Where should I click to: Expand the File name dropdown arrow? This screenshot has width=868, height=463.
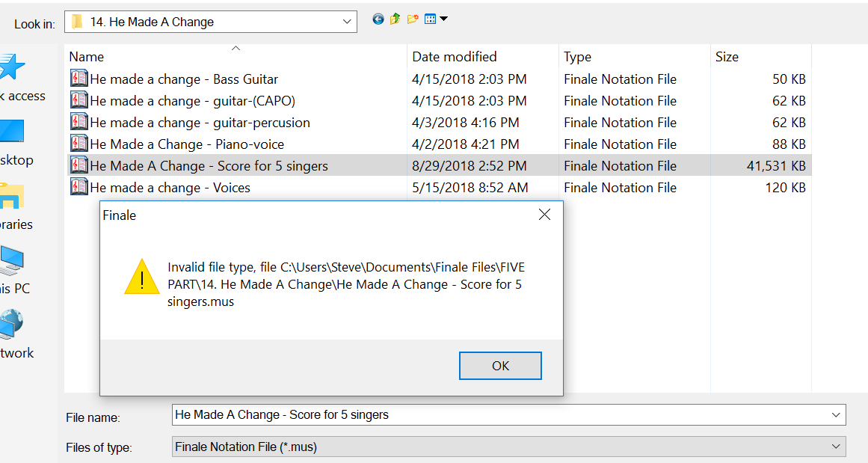[835, 414]
